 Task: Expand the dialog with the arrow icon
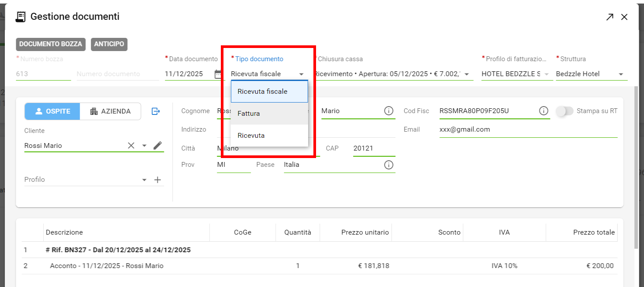pos(609,17)
